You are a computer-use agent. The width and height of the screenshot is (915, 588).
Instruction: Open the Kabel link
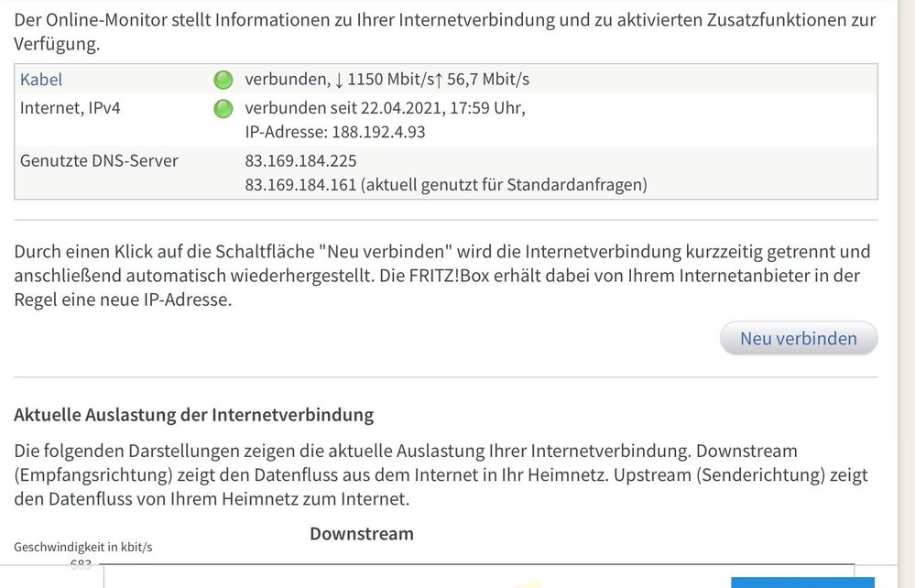click(41, 81)
